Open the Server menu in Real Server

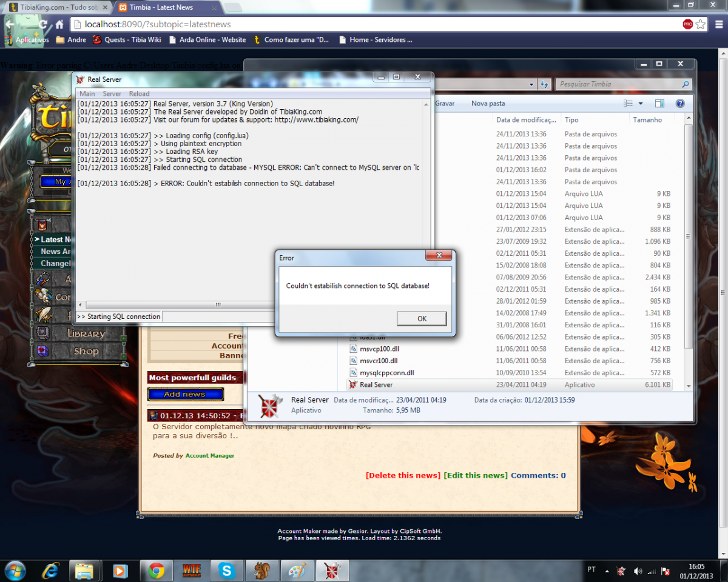click(x=112, y=93)
